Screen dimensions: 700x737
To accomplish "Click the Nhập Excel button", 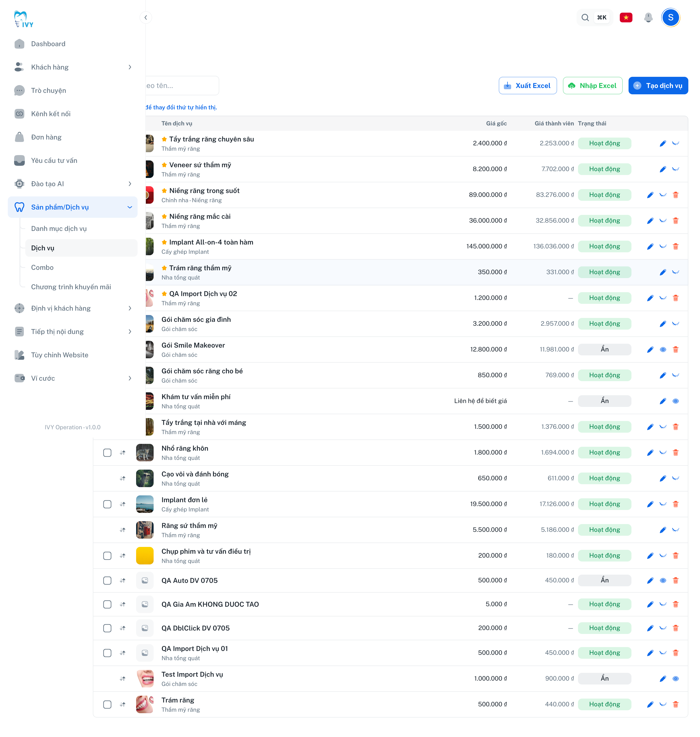I will point(592,86).
